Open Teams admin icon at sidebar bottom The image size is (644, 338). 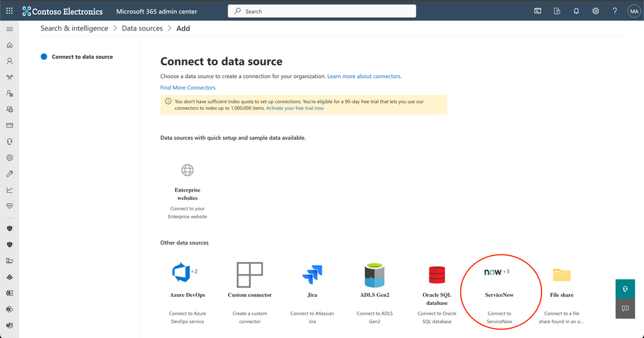click(x=10, y=325)
